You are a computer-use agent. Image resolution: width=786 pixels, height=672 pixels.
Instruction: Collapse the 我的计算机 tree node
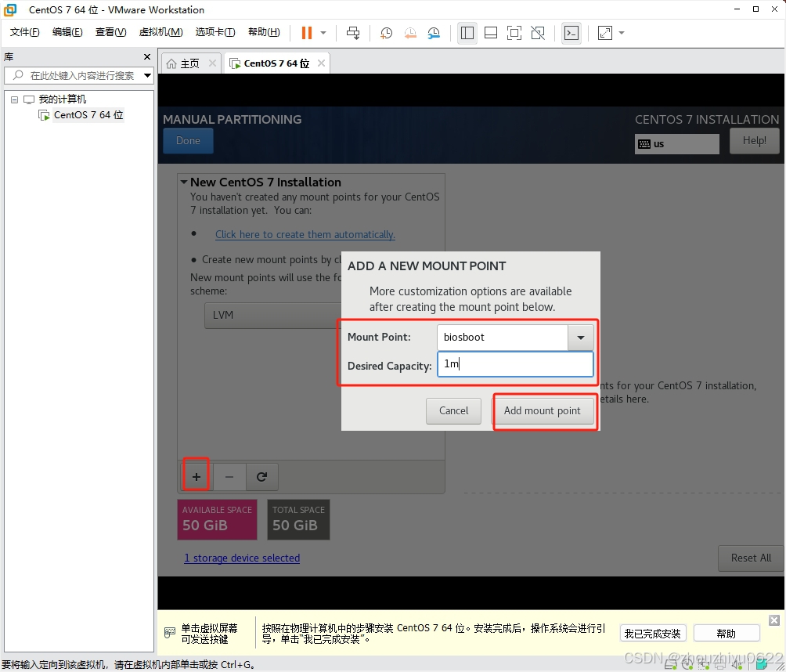coord(15,99)
